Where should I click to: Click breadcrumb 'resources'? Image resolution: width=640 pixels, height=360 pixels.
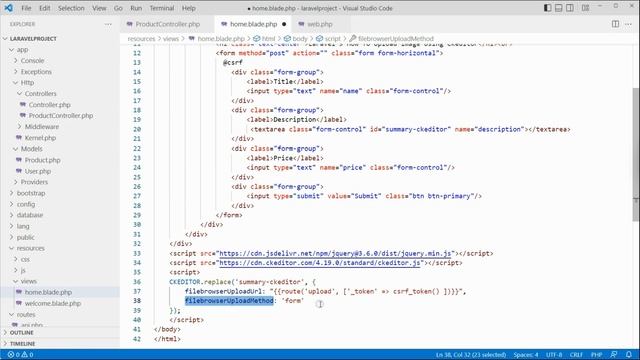coord(141,38)
